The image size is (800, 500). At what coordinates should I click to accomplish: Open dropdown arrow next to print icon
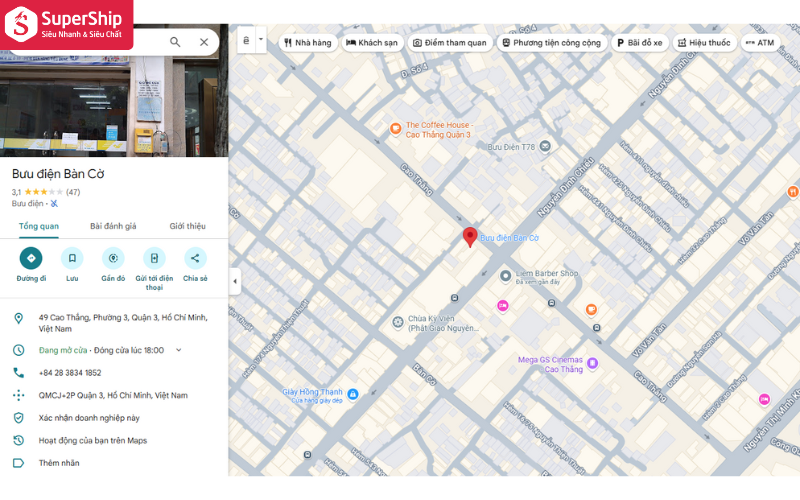click(261, 40)
